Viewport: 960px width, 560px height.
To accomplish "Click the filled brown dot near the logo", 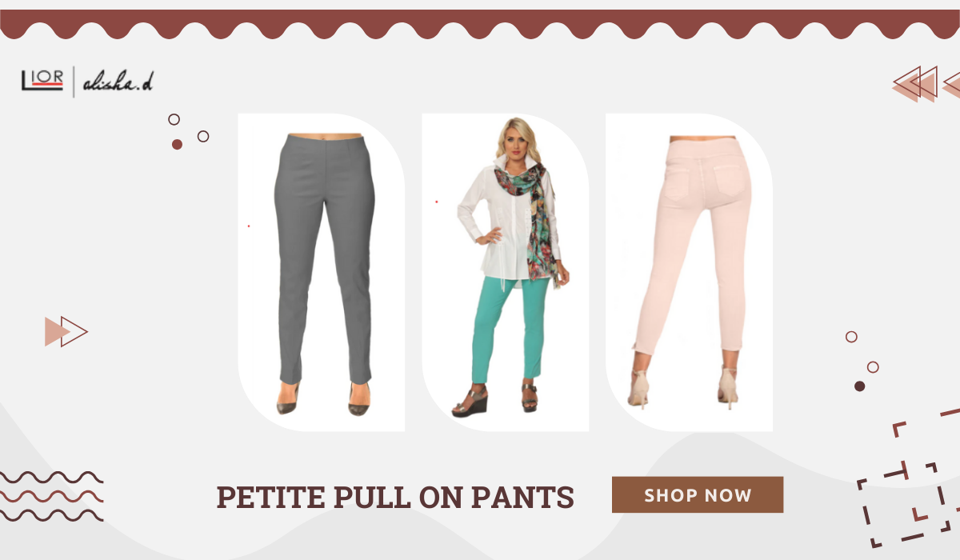I will pyautogui.click(x=177, y=144).
